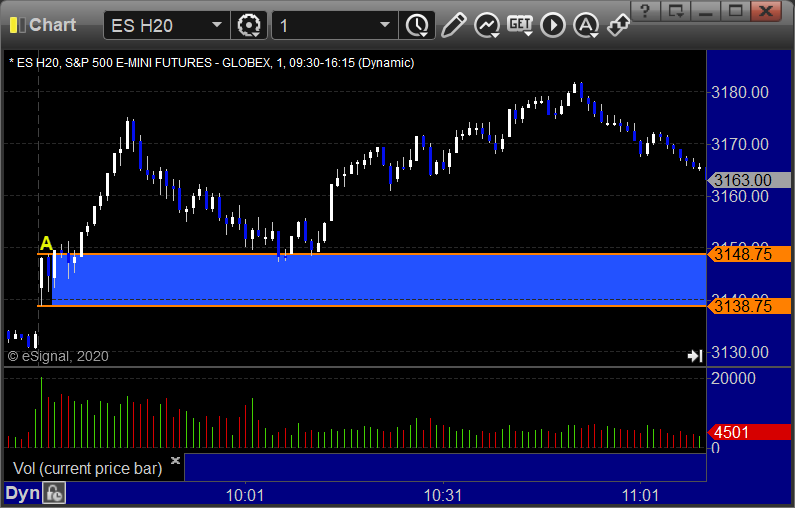
Task: Select the 3148.75 orange price label
Action: tap(749, 254)
